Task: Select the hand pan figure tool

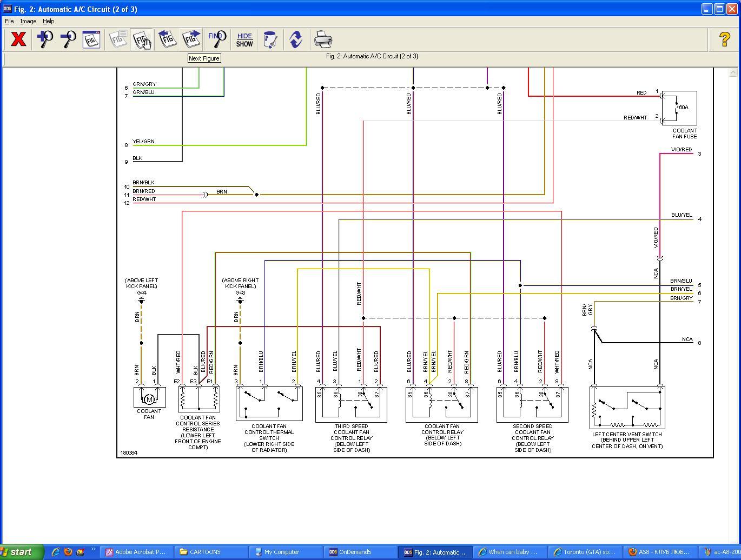Action: point(142,39)
